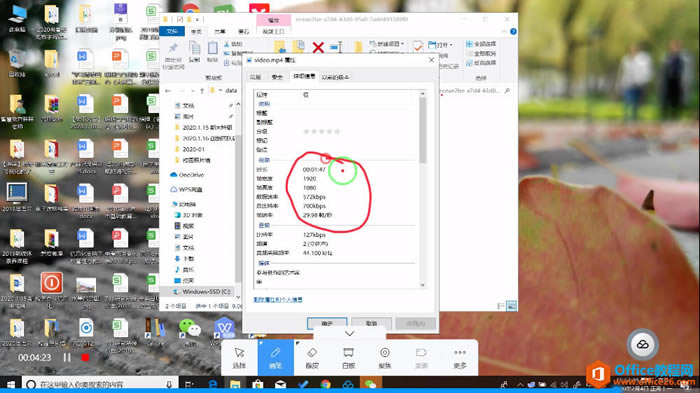This screenshot has height=393, width=700.
Task: Click the properties list vertical scrollbar
Action: tap(422, 189)
